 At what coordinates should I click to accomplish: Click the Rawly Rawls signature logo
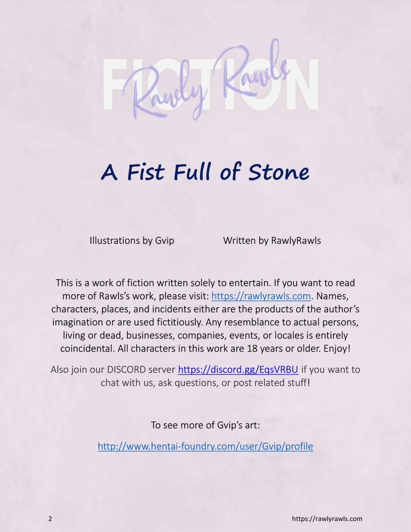click(x=205, y=83)
